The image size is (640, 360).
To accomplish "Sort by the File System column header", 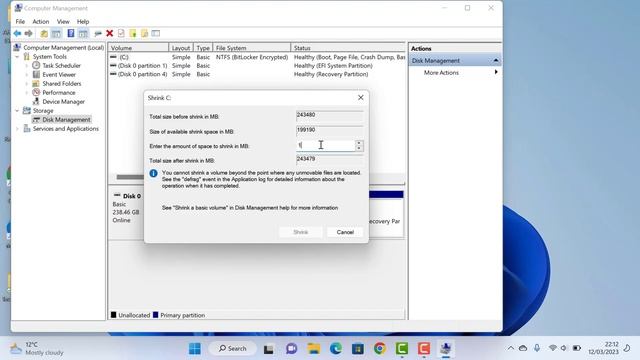I will point(251,48).
